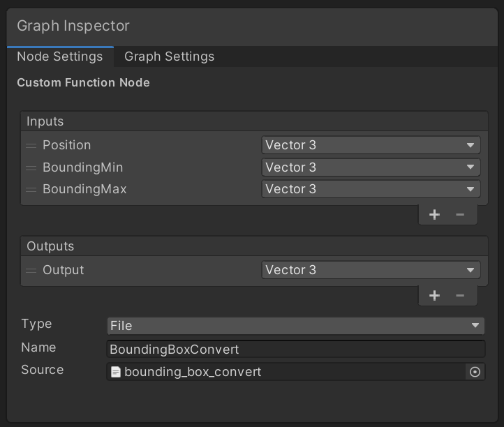
Task: Click the Name field BoundingBoxConvert
Action: [295, 350]
